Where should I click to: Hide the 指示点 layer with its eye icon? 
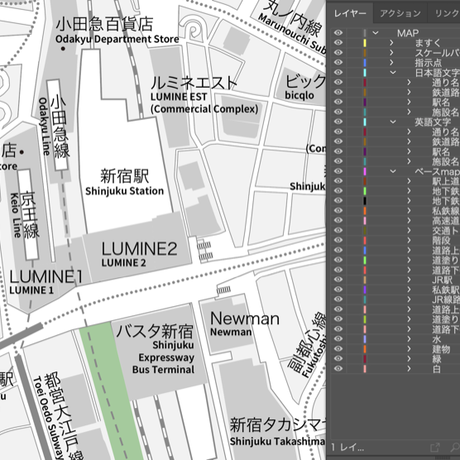coord(338,62)
